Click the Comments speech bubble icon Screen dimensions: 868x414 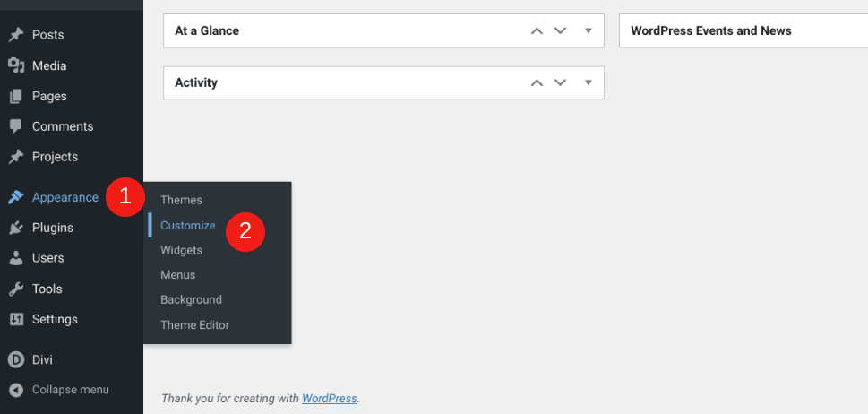[16, 126]
